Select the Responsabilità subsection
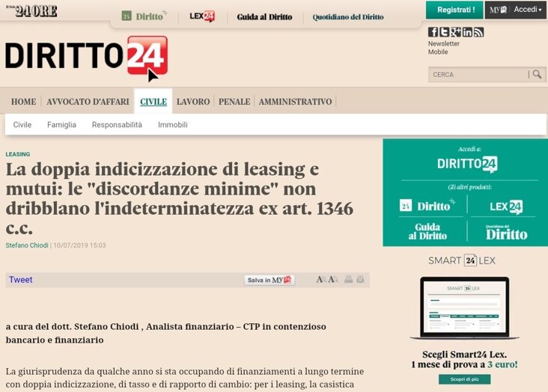The height and width of the screenshot is (392, 548). 117,125
